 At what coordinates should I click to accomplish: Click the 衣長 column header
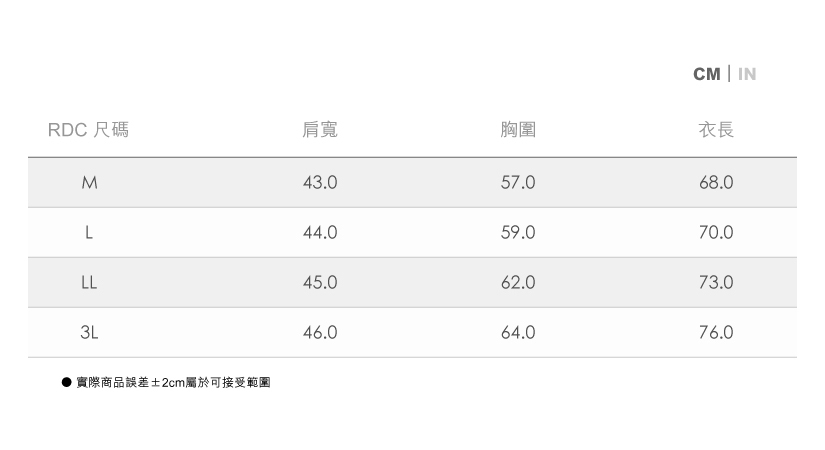tap(716, 130)
